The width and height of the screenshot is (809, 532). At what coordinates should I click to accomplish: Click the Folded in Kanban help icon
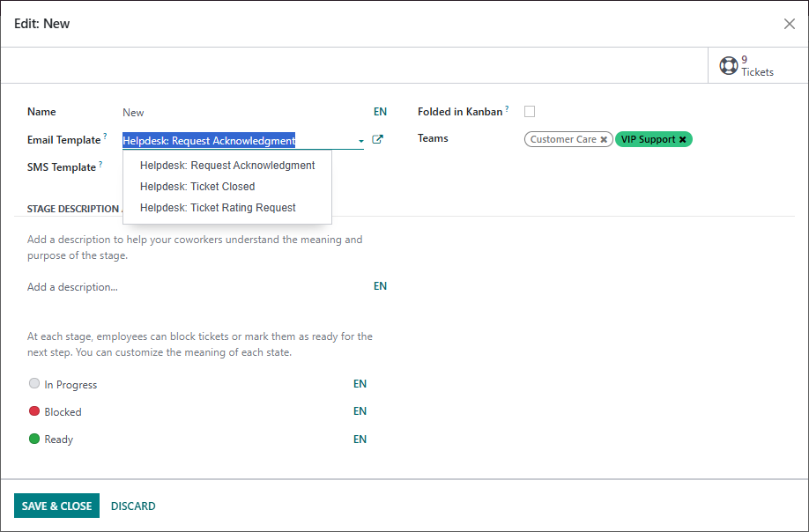507,109
